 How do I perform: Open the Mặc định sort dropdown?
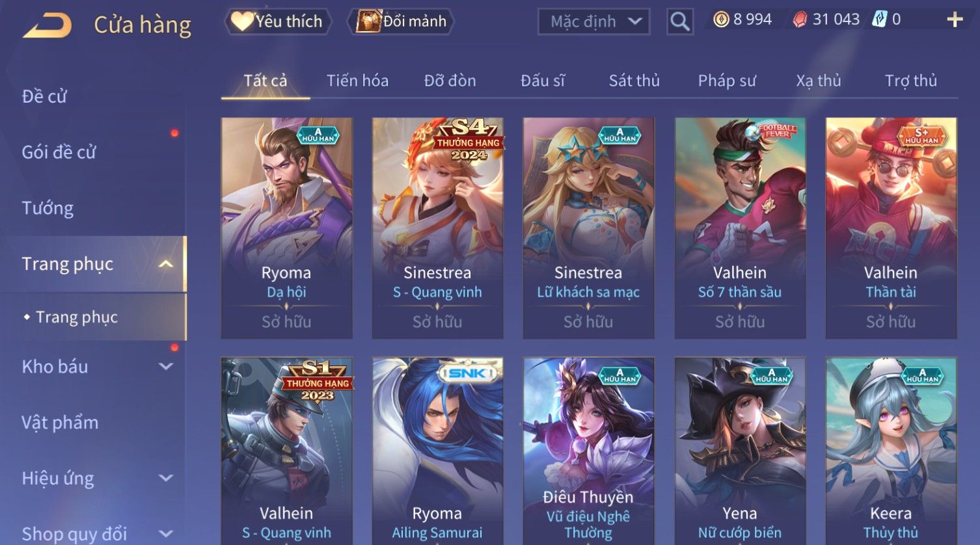pos(594,22)
